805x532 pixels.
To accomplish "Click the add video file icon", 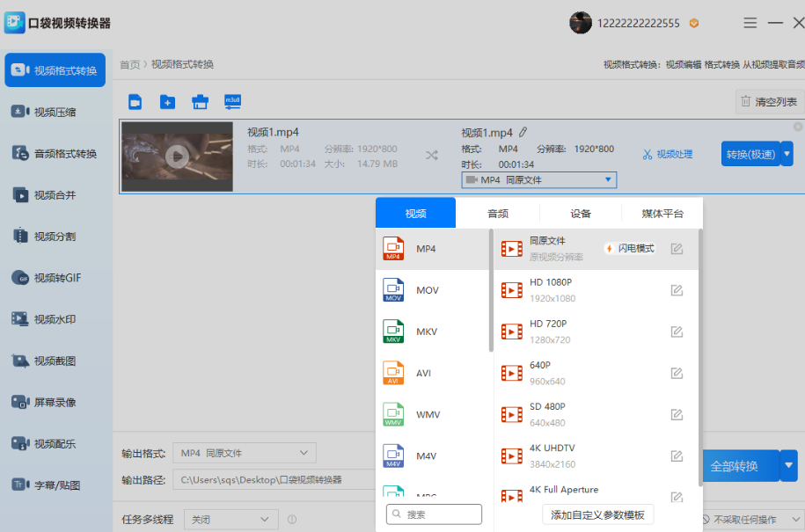I will tap(135, 102).
